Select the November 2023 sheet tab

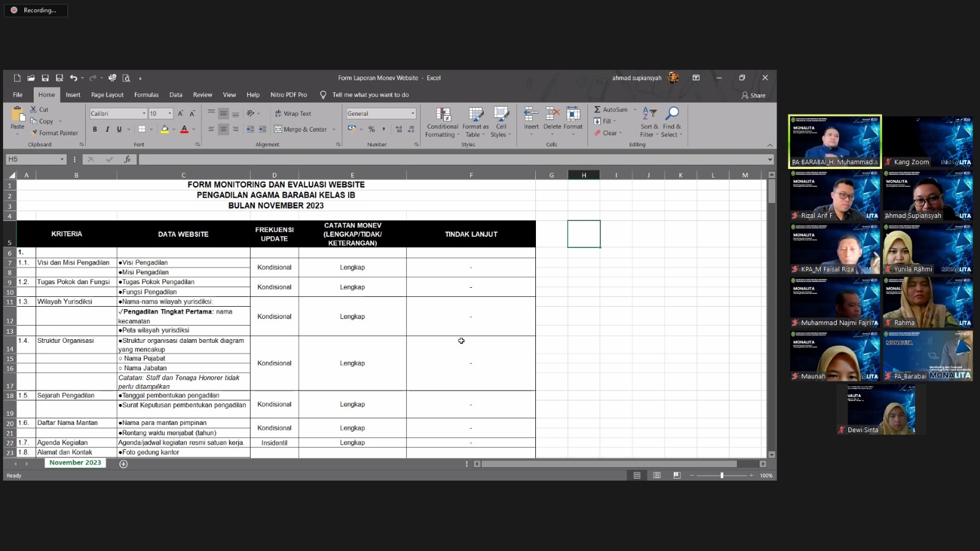coord(75,463)
